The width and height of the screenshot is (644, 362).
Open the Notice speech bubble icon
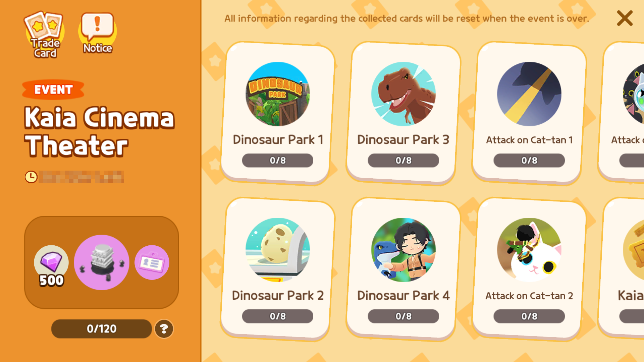pos(97,34)
